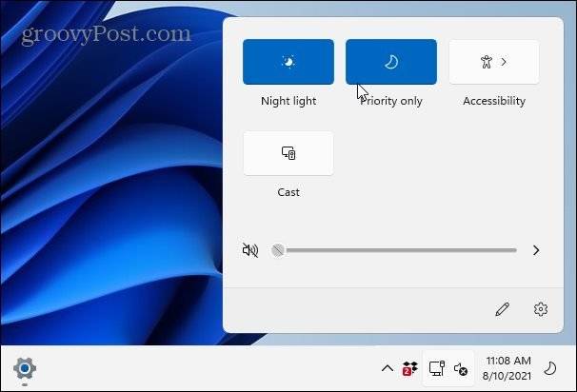This screenshot has width=577, height=392.
Task: Open Settings via the panel gear icon
Action: [x=541, y=309]
